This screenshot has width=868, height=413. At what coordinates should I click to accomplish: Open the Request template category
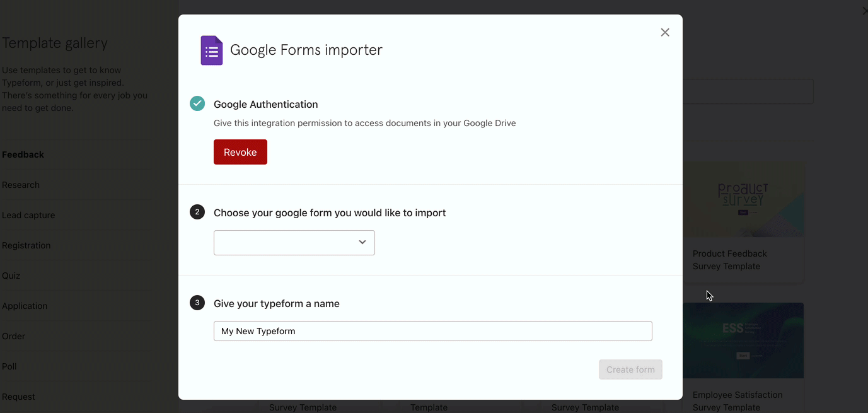tap(19, 397)
